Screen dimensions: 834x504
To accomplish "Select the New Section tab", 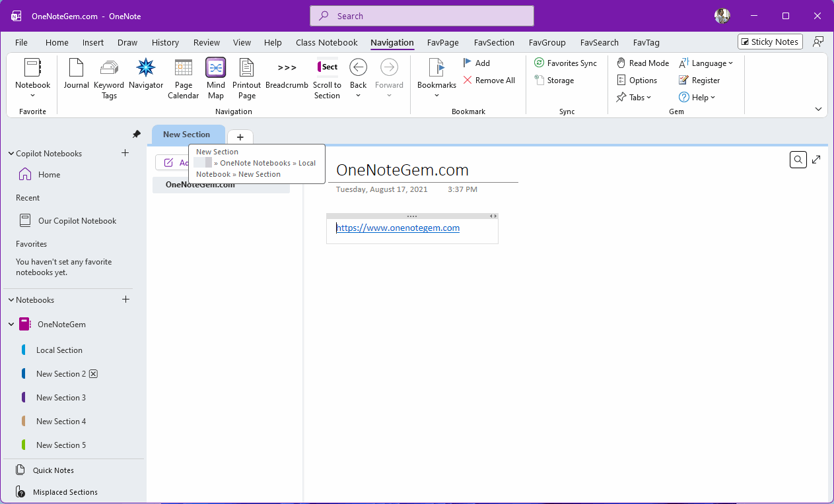I will click(187, 135).
